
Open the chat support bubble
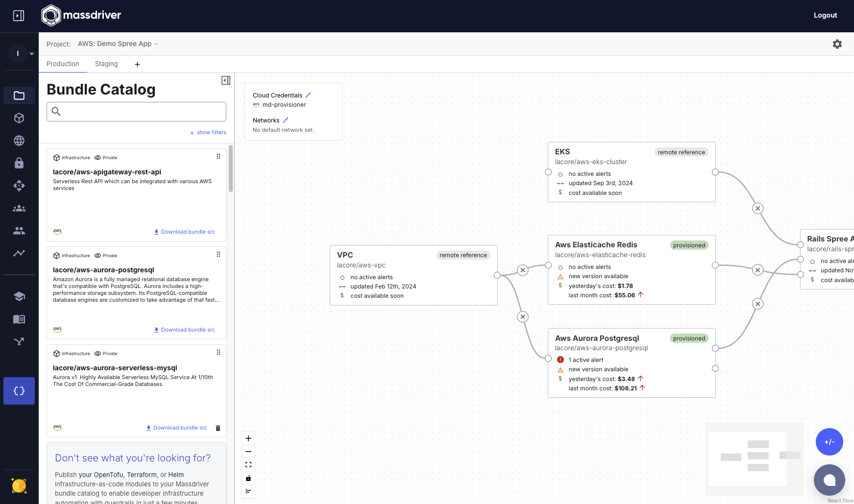click(830, 480)
